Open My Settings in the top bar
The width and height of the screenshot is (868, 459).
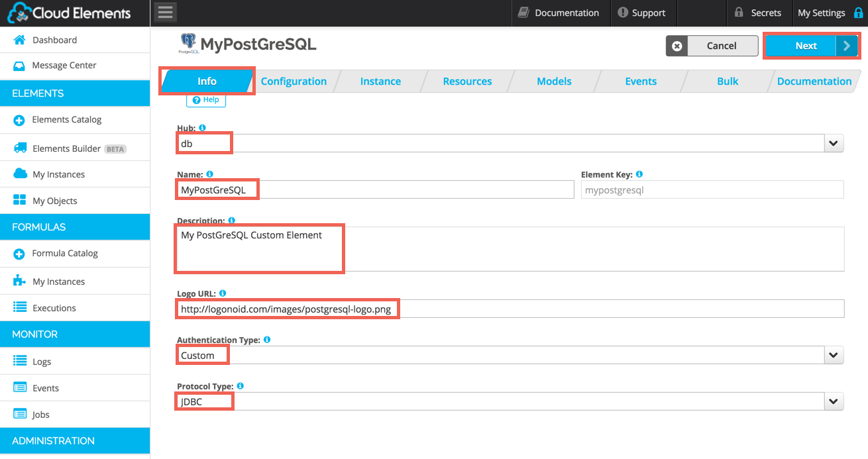click(830, 13)
